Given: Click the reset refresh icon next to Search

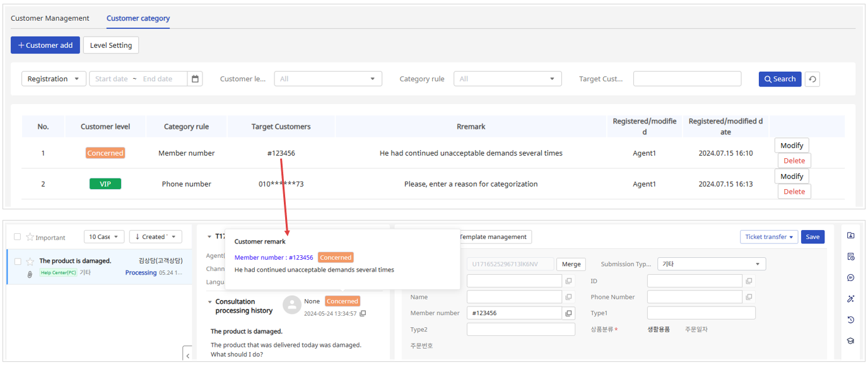Looking at the screenshot, I should [x=812, y=79].
